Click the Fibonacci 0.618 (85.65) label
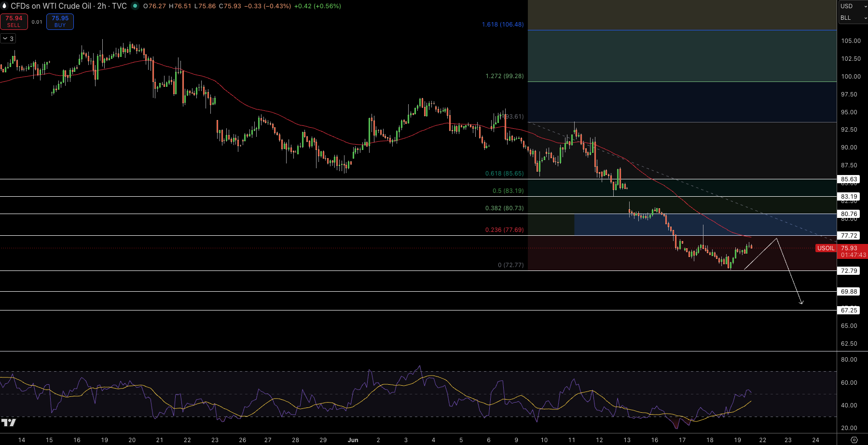 [505, 174]
